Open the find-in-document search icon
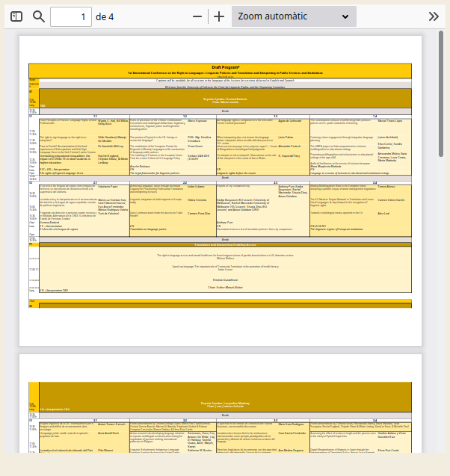 39,16
